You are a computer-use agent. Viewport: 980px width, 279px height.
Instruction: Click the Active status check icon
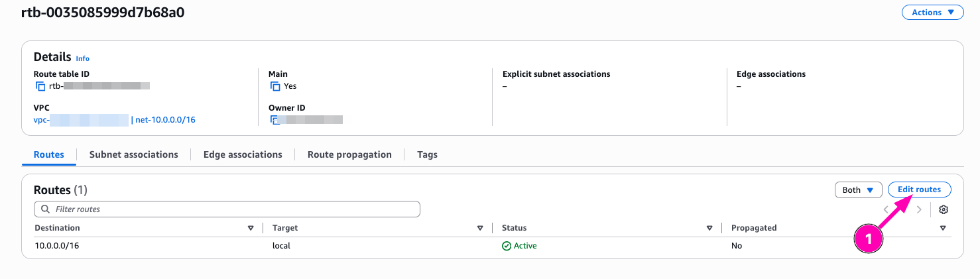(507, 246)
